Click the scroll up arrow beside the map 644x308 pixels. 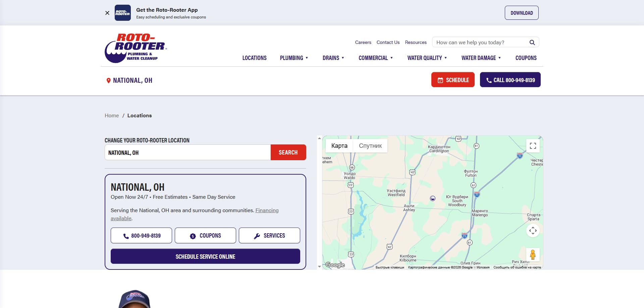point(319,138)
